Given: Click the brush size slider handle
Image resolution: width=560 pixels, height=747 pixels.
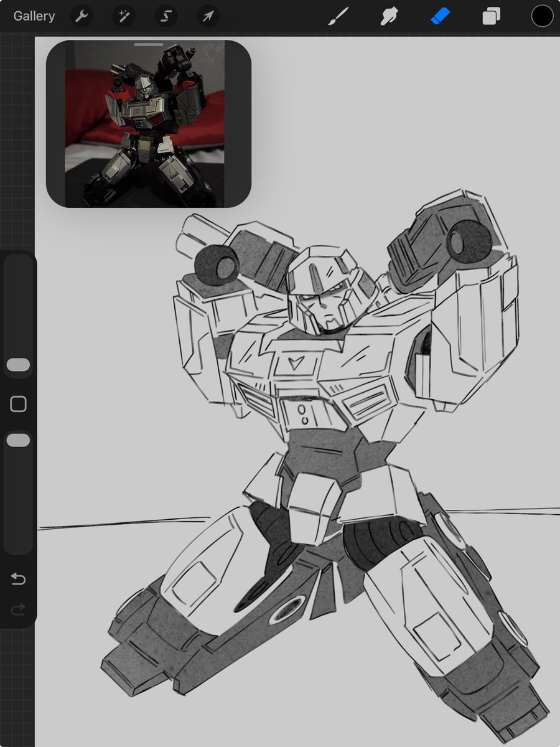Looking at the screenshot, I should 18,365.
